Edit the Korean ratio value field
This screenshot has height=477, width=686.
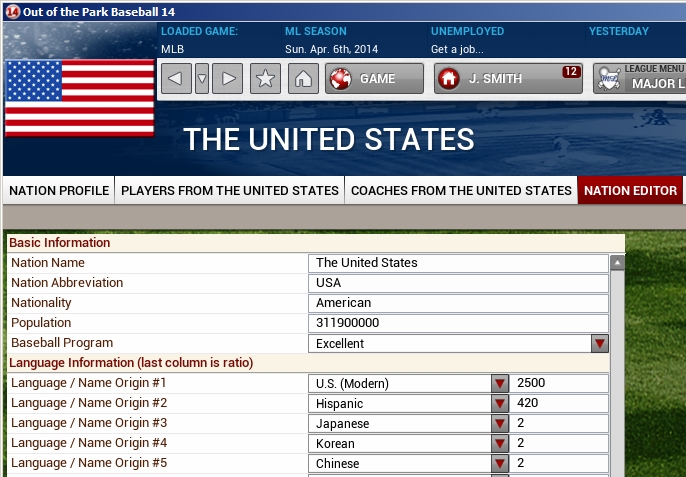point(559,443)
